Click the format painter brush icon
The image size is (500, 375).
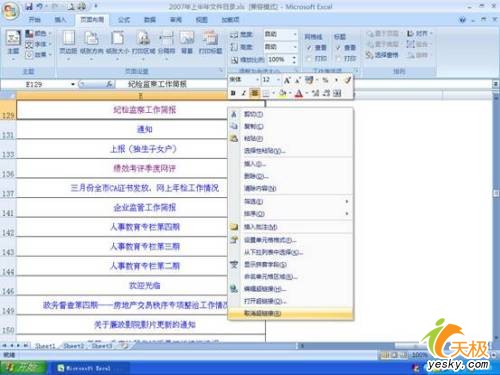coord(347,80)
